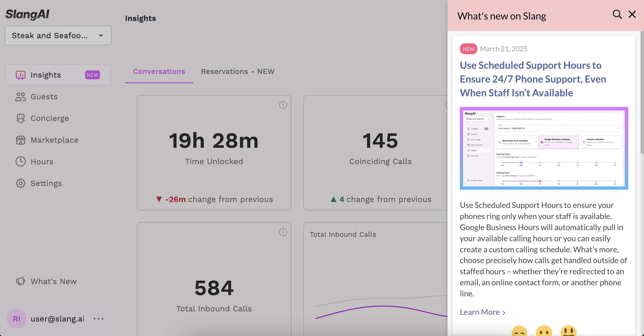Click the Total Inbound Calls chart title
Image resolution: width=644 pixels, height=336 pixels.
(343, 235)
